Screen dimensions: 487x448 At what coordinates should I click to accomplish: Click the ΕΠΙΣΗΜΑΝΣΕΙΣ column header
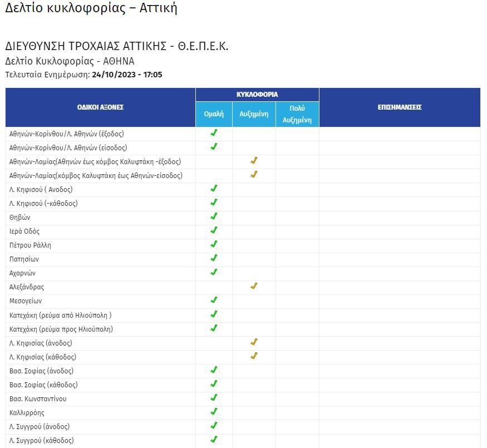coord(400,107)
